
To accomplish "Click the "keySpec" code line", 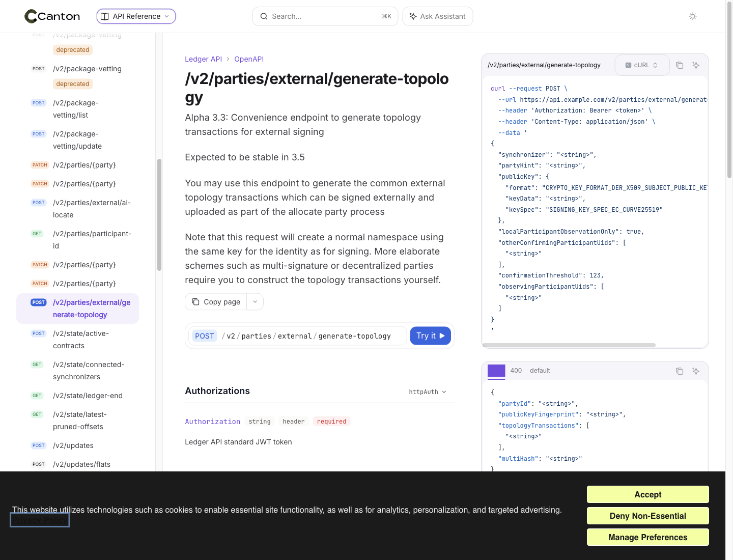I will coord(584,210).
